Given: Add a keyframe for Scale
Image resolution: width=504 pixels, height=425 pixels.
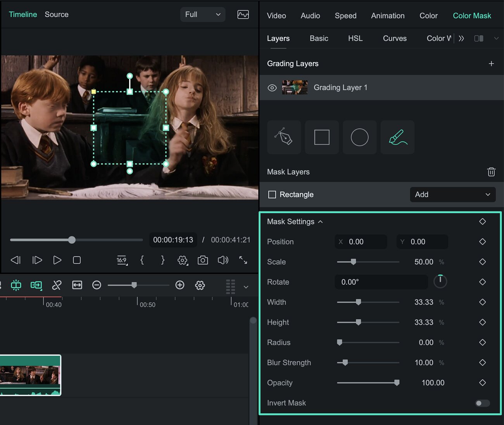Looking at the screenshot, I should (x=483, y=262).
